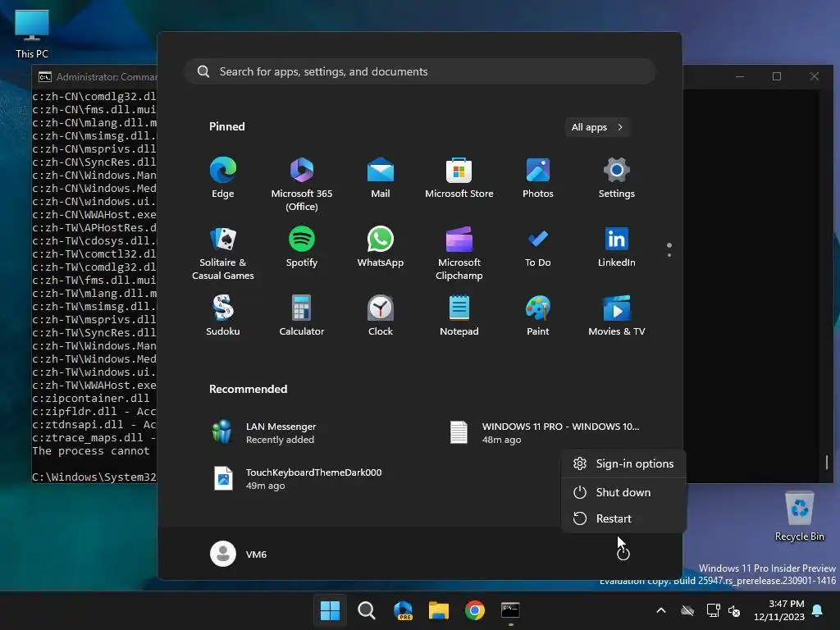
Task: Choose Shut down from power menu
Action: (623, 492)
